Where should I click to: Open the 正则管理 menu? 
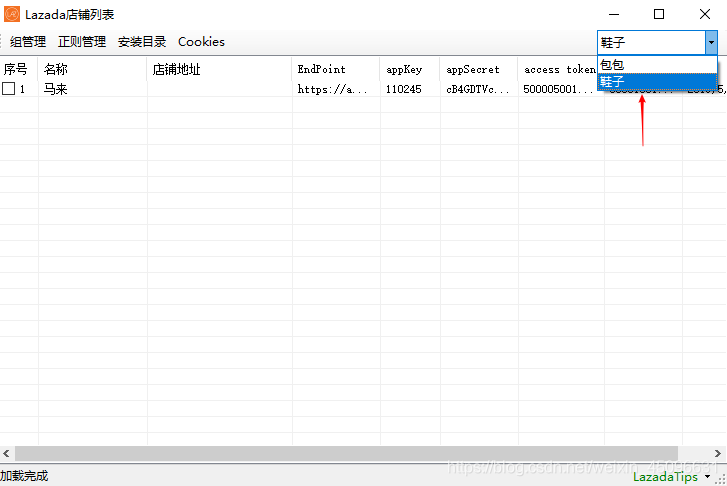[x=82, y=42]
